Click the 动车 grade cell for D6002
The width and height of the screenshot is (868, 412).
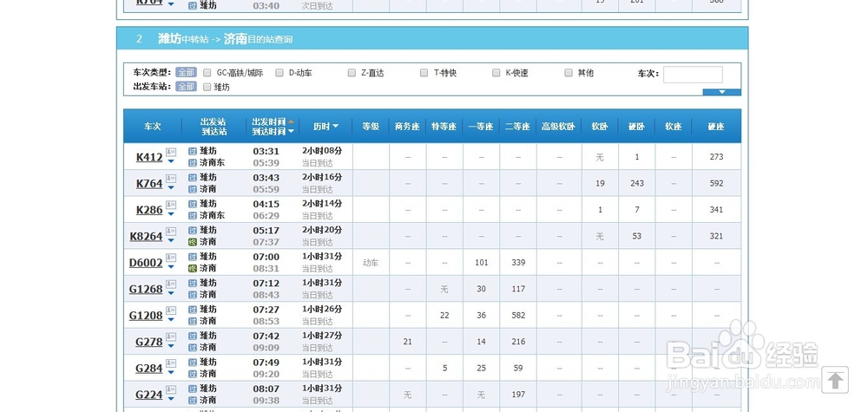pos(371,263)
